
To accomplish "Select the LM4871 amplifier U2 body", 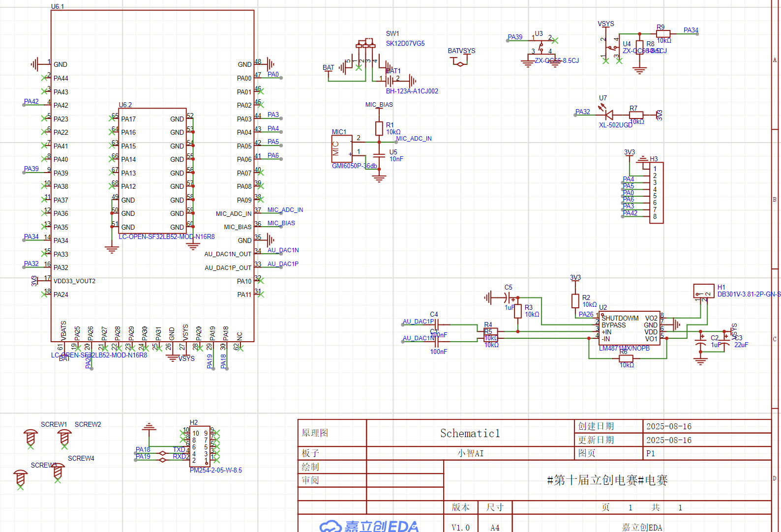I will (x=629, y=328).
